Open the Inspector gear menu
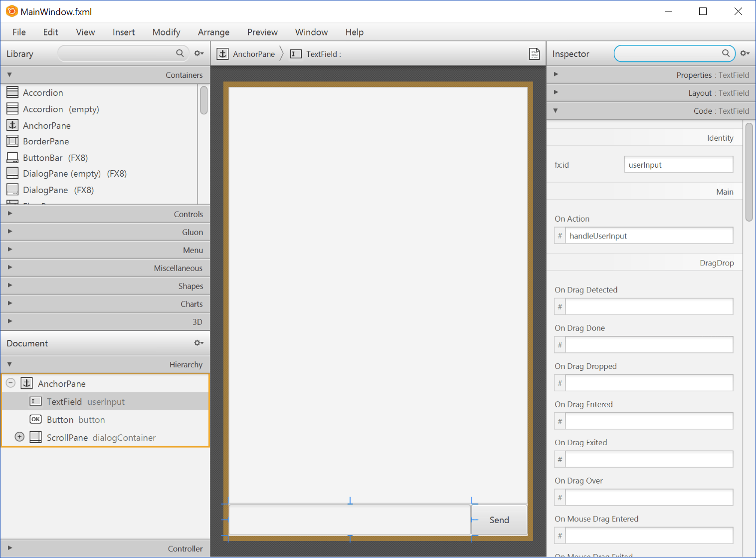The image size is (756, 558). click(x=744, y=53)
